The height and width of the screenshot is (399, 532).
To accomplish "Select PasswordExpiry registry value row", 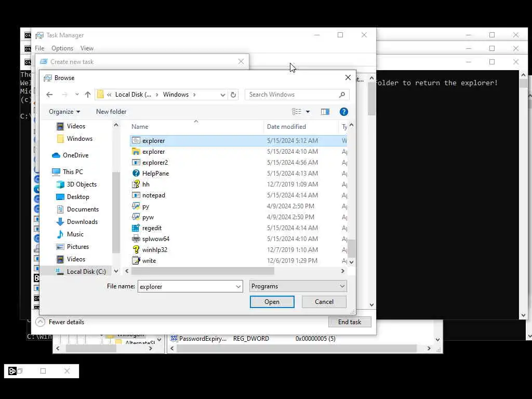I will coord(253,339).
